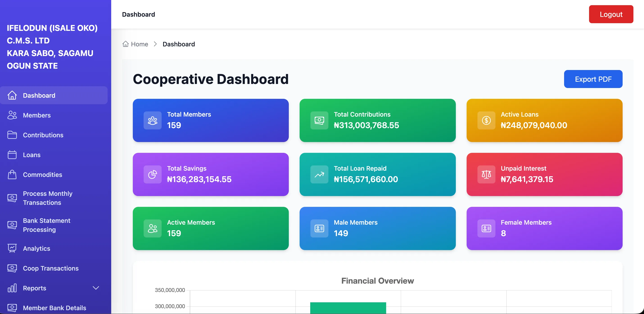
Task: Click the Contributions folder icon in sidebar
Action: point(12,135)
